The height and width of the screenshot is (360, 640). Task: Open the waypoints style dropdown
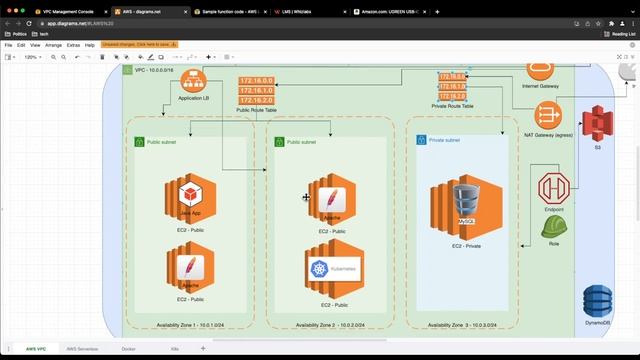coord(191,57)
